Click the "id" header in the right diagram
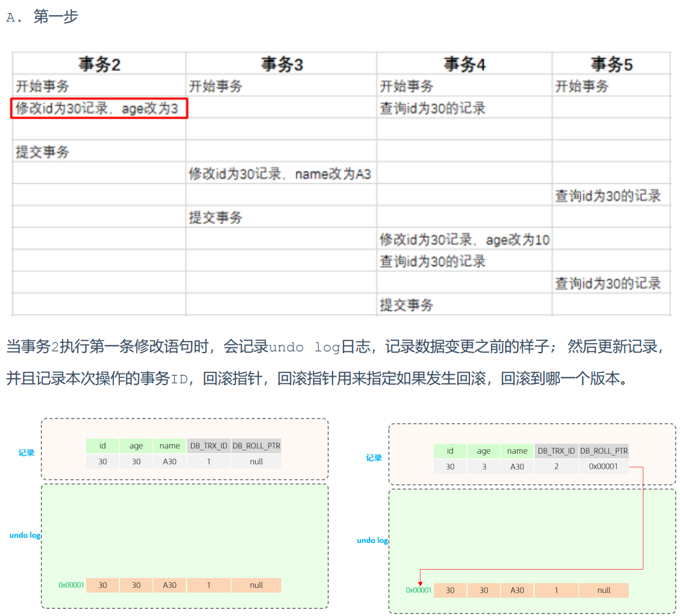 tap(450, 451)
